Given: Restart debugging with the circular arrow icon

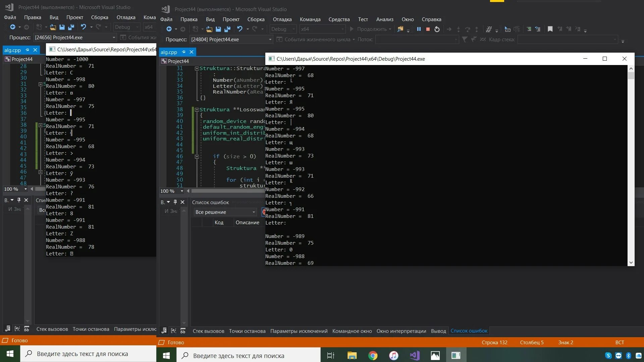Looking at the screenshot, I should tap(437, 29).
